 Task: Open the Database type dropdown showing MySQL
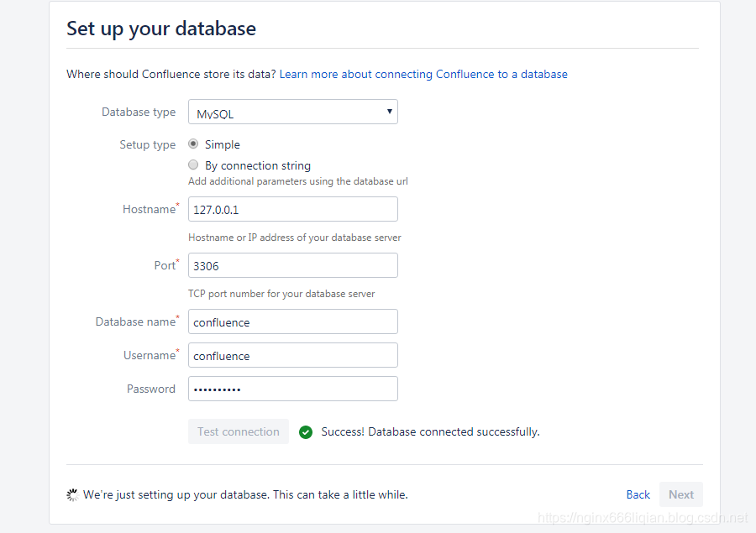pyautogui.click(x=292, y=112)
